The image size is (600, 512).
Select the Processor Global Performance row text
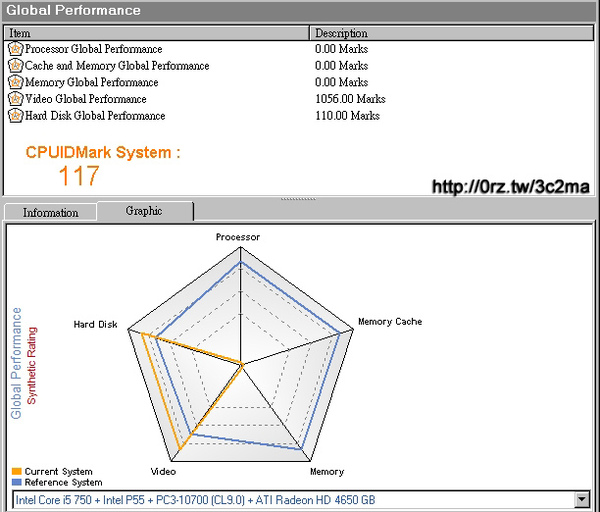click(94, 49)
